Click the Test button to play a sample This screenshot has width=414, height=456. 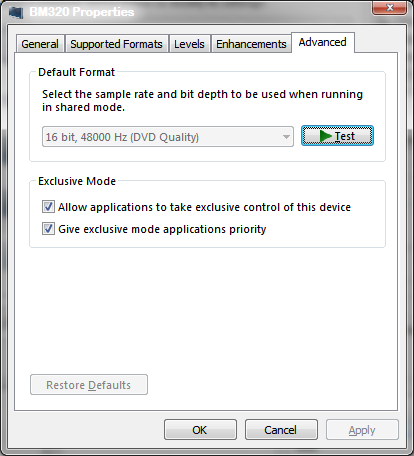tap(337, 136)
